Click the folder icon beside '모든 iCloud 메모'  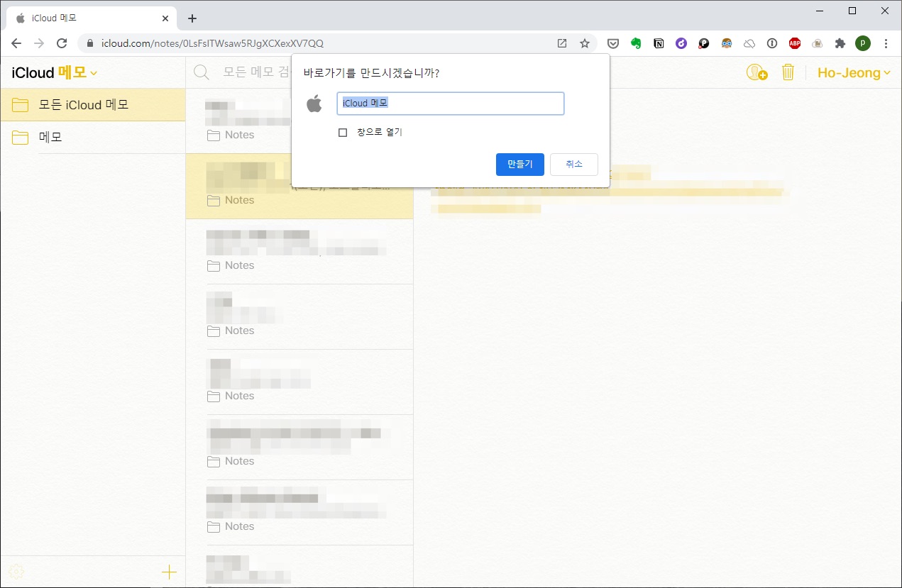pyautogui.click(x=20, y=105)
